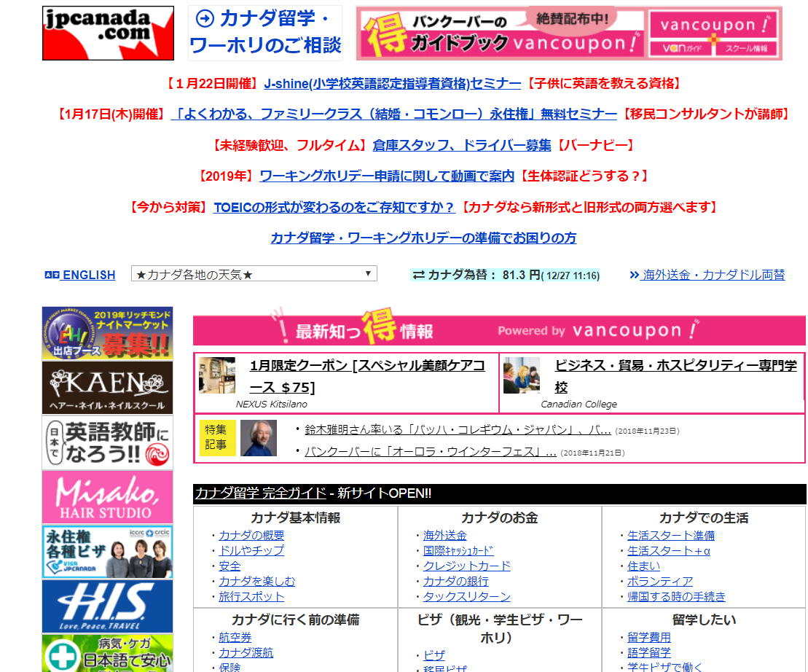This screenshot has width=808, height=672.
Task: Open カナダ留学・ワーホリのご相談 banner
Action: click(265, 33)
